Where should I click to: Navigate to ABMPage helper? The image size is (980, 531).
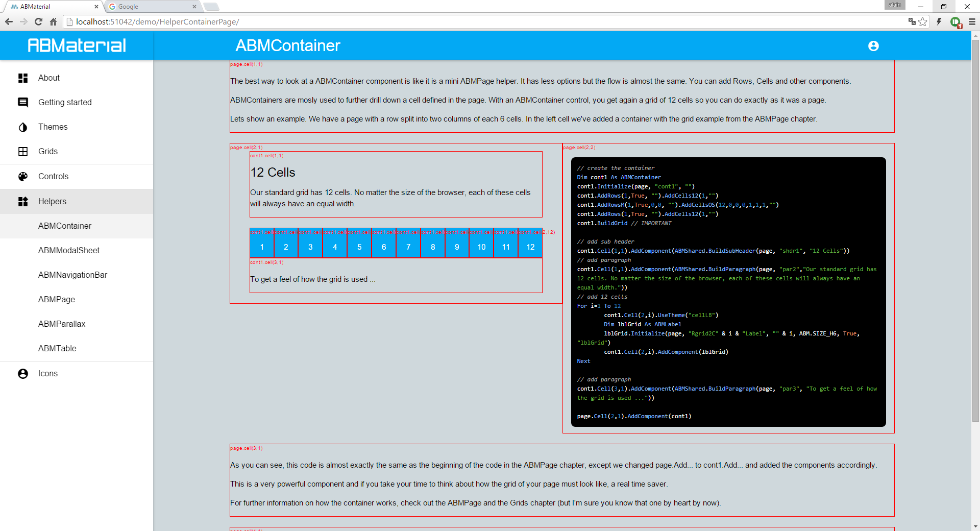pos(77,300)
